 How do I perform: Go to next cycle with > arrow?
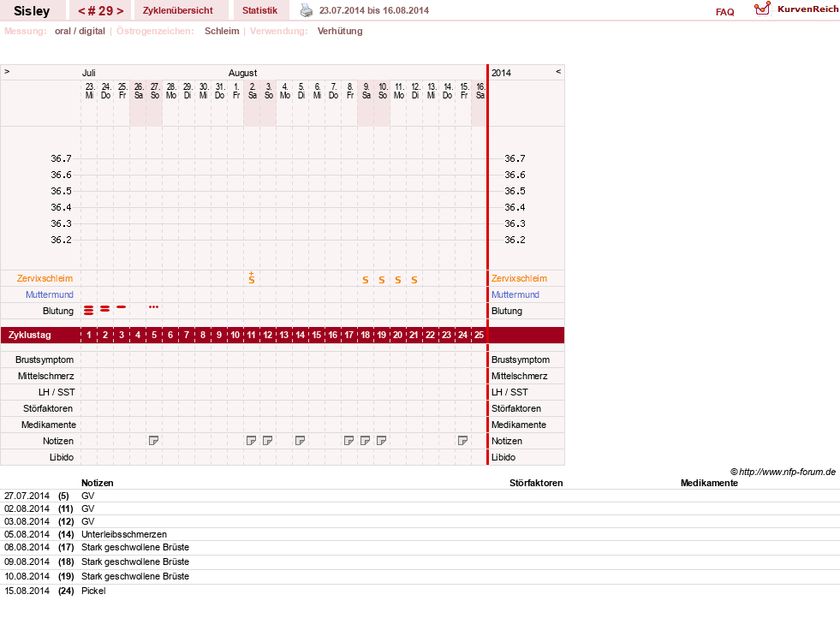pyautogui.click(x=120, y=11)
